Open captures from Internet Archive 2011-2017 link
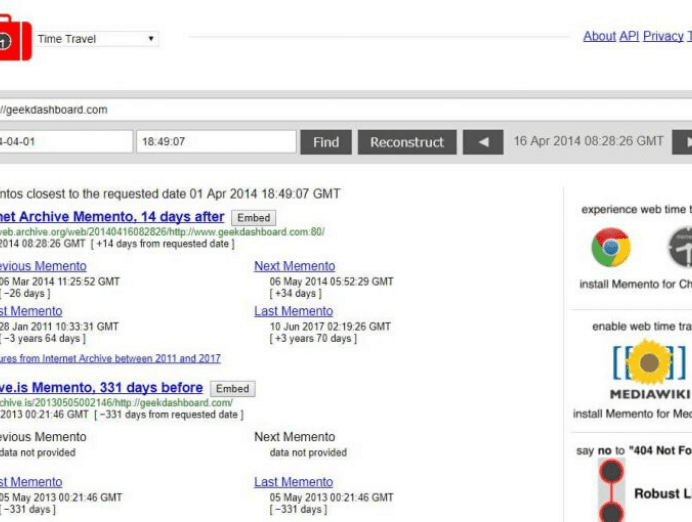 (110, 358)
